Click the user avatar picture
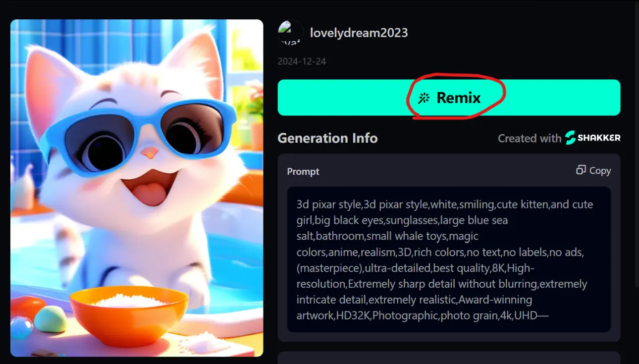 point(291,33)
